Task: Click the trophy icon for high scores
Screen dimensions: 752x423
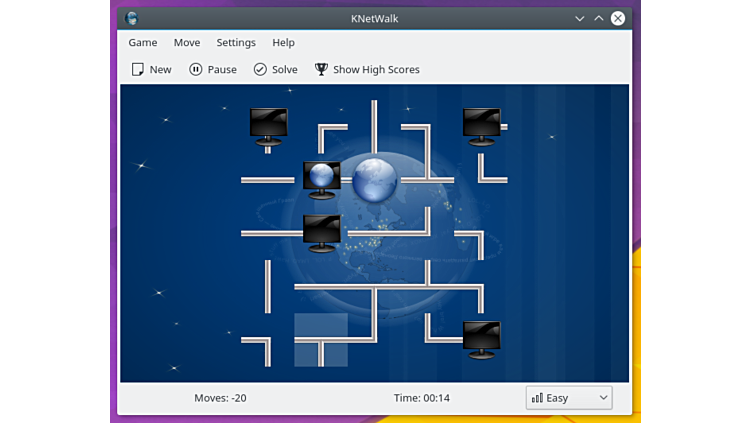Action: 321,70
